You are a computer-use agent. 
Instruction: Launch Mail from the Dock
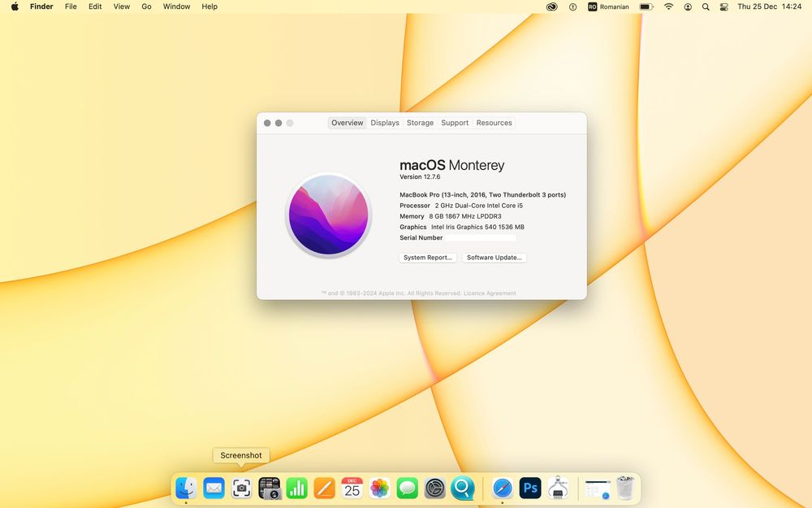(x=214, y=488)
